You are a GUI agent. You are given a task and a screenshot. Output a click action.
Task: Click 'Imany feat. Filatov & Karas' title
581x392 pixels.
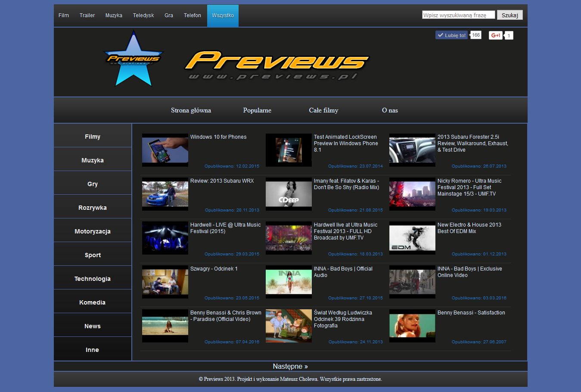click(x=347, y=184)
